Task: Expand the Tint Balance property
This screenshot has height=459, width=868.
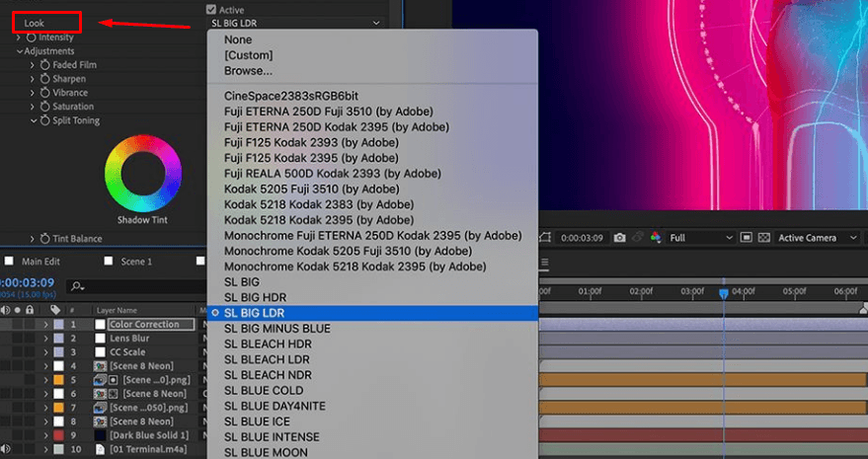Action: point(33,239)
